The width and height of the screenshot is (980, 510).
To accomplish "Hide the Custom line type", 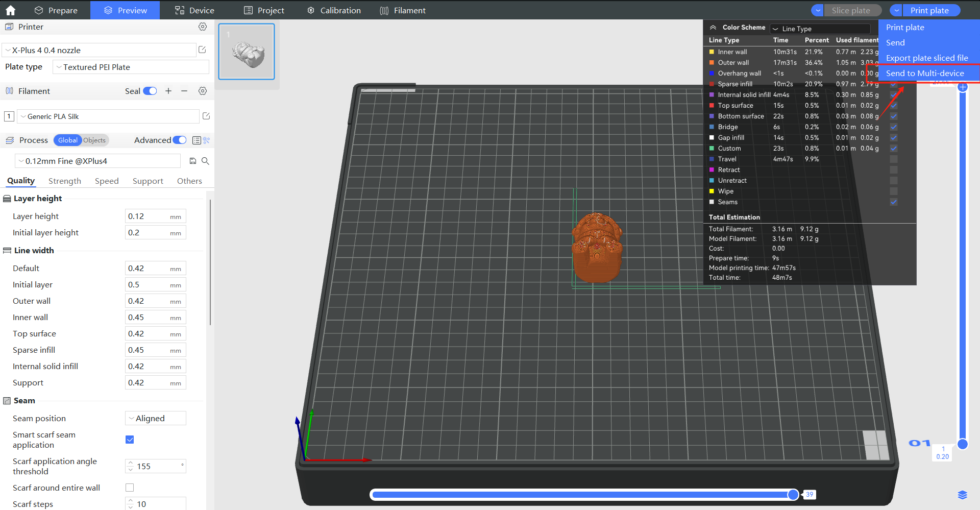I will [x=894, y=149].
